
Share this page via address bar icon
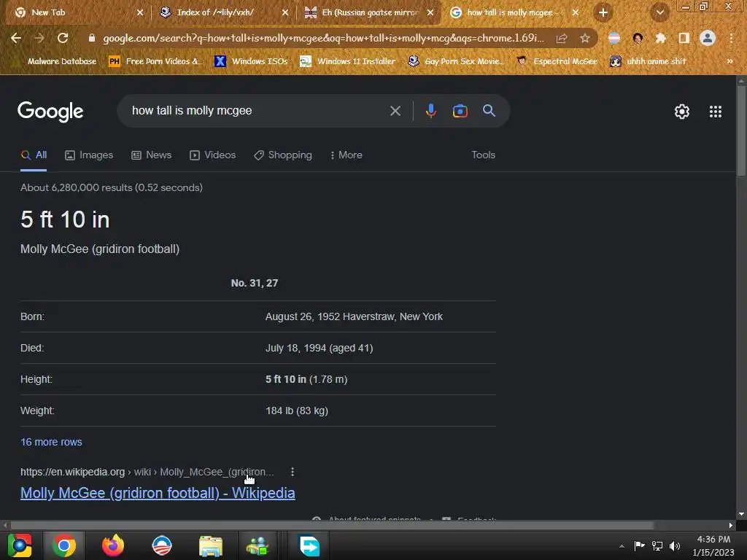[562, 39]
